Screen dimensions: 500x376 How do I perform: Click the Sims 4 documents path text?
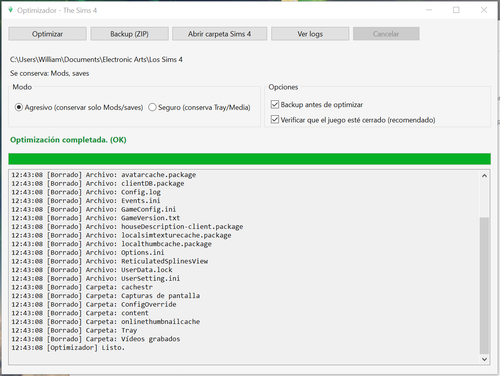pyautogui.click(x=96, y=60)
